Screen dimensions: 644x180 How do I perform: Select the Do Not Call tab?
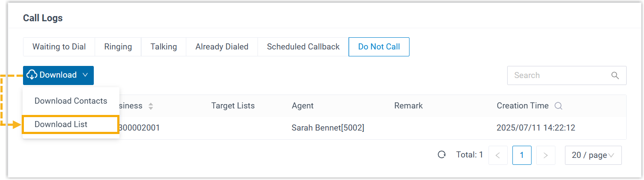[379, 47]
